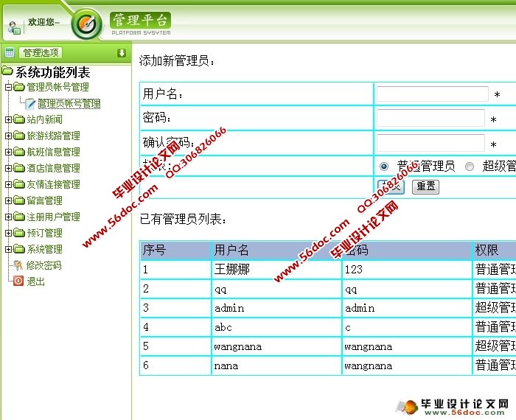
Task: Click the folder icon of 注册用户管理
Action: 19,217
